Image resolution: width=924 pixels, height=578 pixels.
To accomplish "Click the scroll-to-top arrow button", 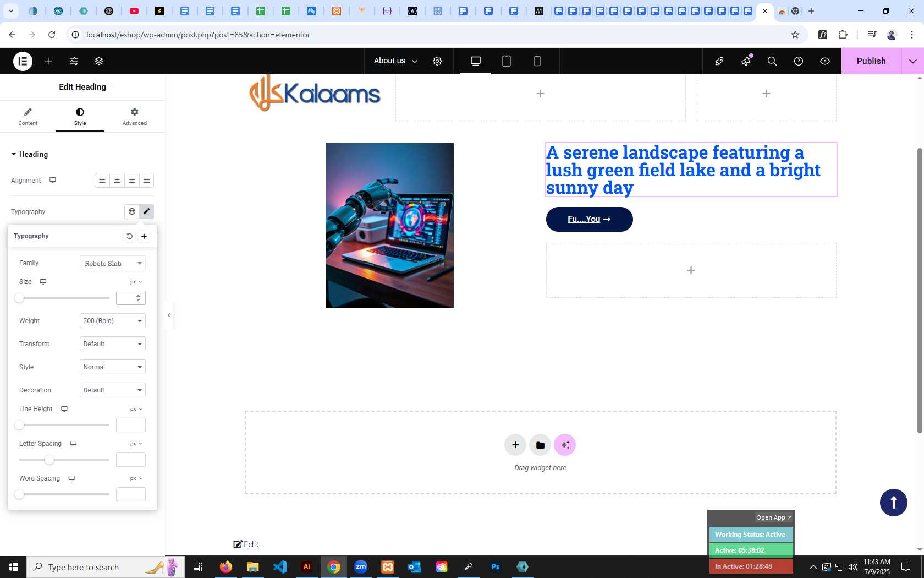I will (x=894, y=503).
